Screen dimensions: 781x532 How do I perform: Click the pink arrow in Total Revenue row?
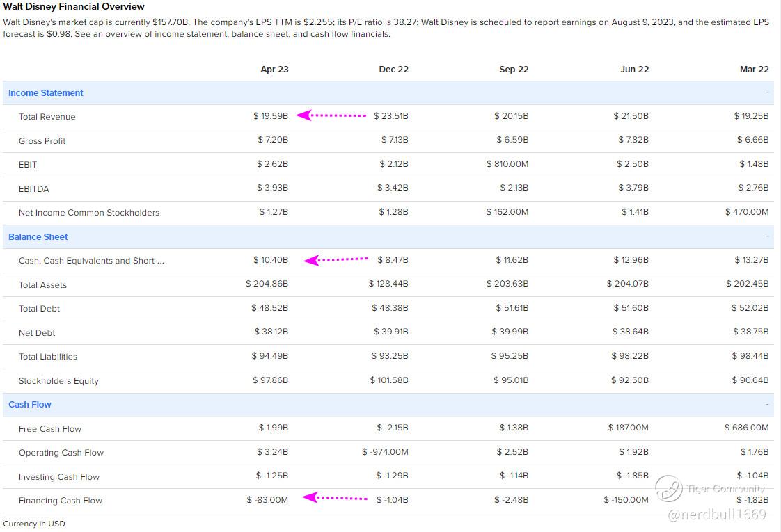click(331, 115)
